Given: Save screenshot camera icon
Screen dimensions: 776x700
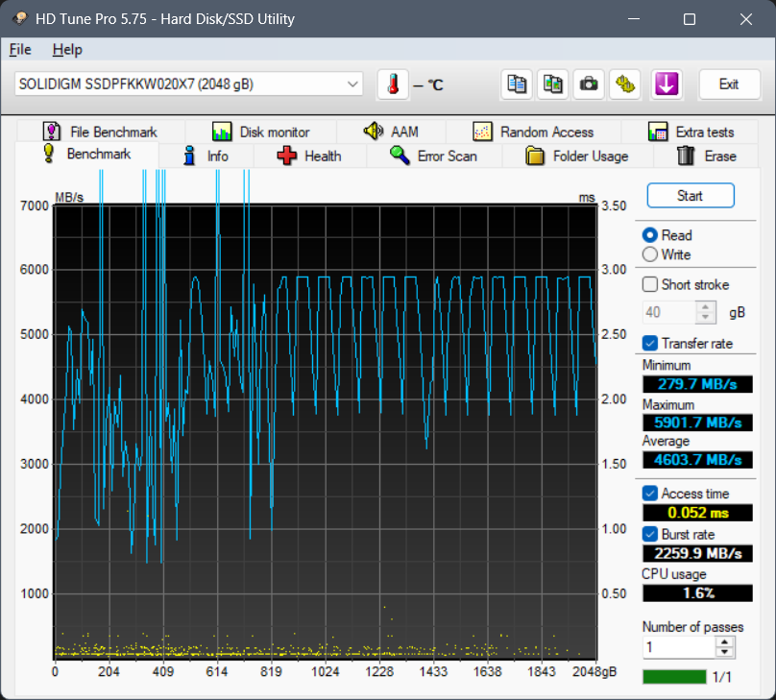Looking at the screenshot, I should [589, 84].
